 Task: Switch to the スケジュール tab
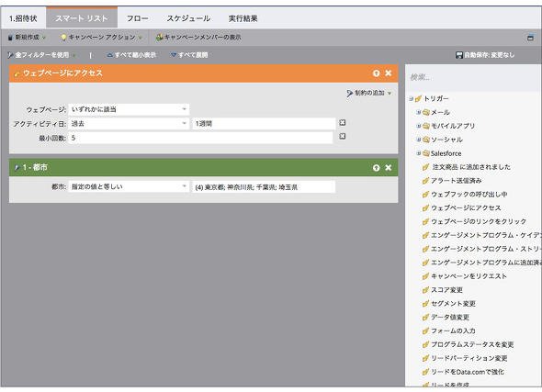[x=188, y=18]
